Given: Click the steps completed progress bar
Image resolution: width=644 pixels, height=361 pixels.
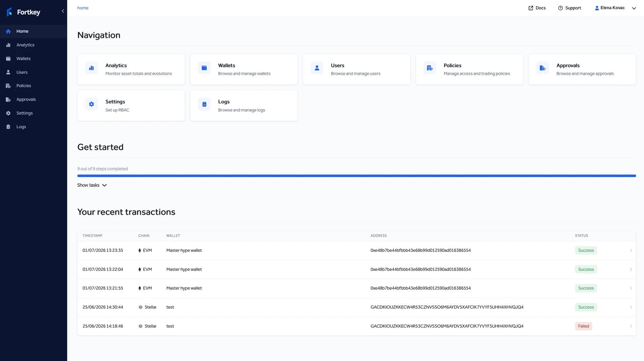Looking at the screenshot, I should [x=356, y=176].
